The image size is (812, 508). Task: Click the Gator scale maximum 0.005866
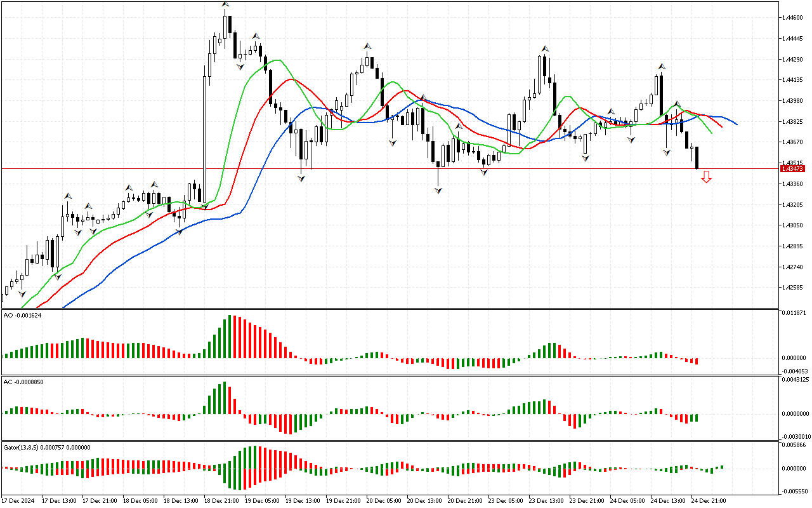[794, 446]
